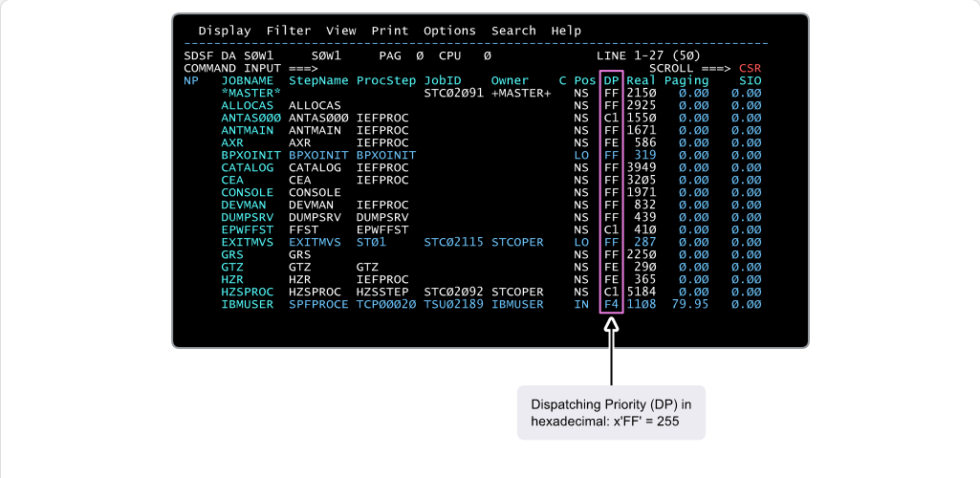This screenshot has width=980, height=478.
Task: Select the CONSOLE job name
Action: pyautogui.click(x=247, y=192)
